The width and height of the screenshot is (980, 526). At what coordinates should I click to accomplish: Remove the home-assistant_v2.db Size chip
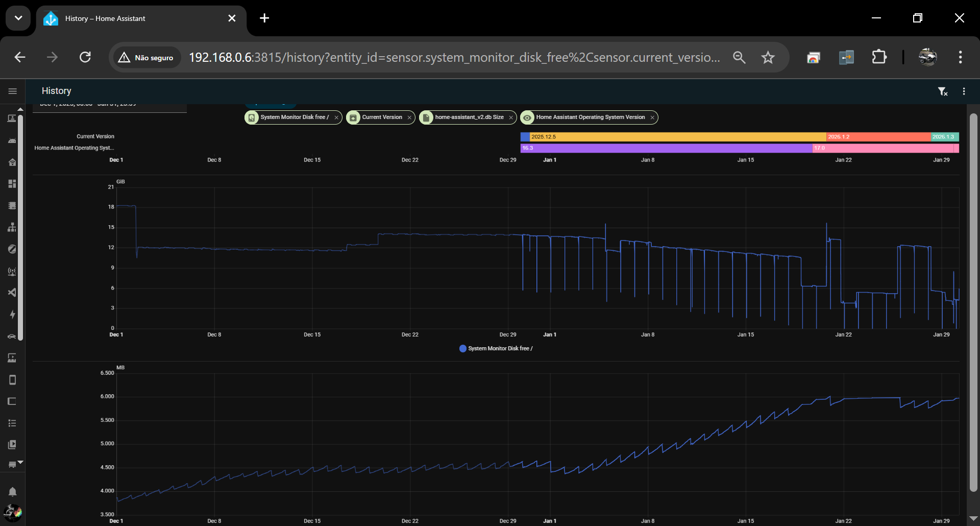coord(511,118)
